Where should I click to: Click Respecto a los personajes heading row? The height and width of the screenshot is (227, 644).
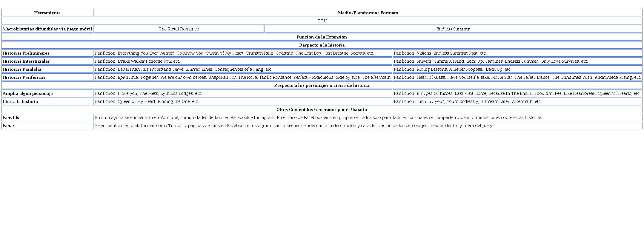pyautogui.click(x=322, y=85)
